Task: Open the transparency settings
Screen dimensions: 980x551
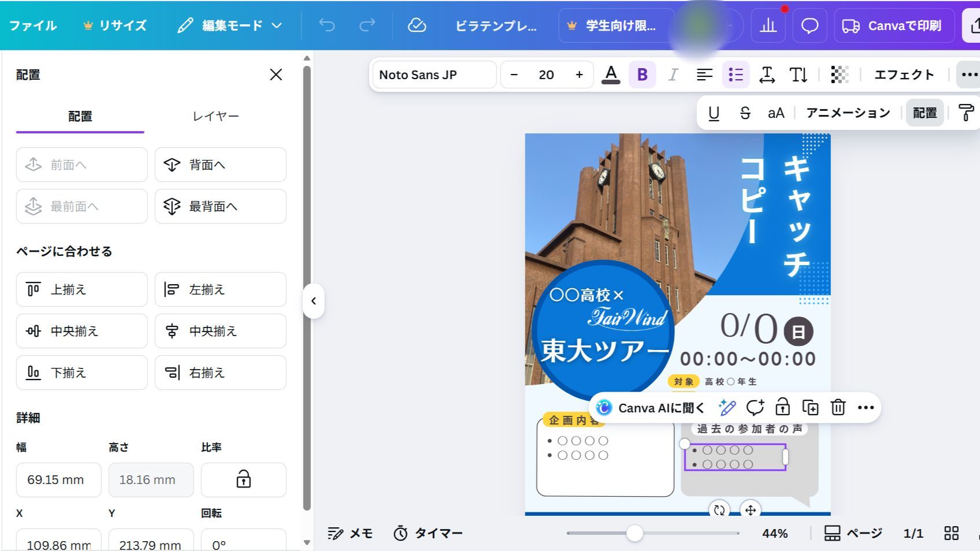Action: coord(840,74)
